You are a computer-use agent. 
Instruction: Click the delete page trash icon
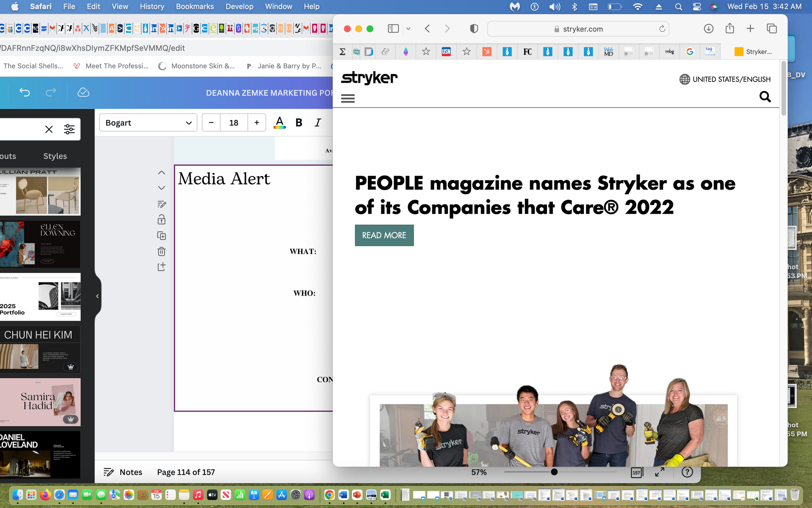pyautogui.click(x=161, y=252)
